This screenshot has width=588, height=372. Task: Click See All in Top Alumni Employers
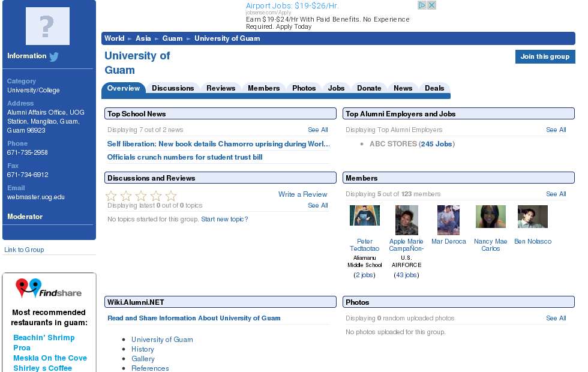point(556,130)
